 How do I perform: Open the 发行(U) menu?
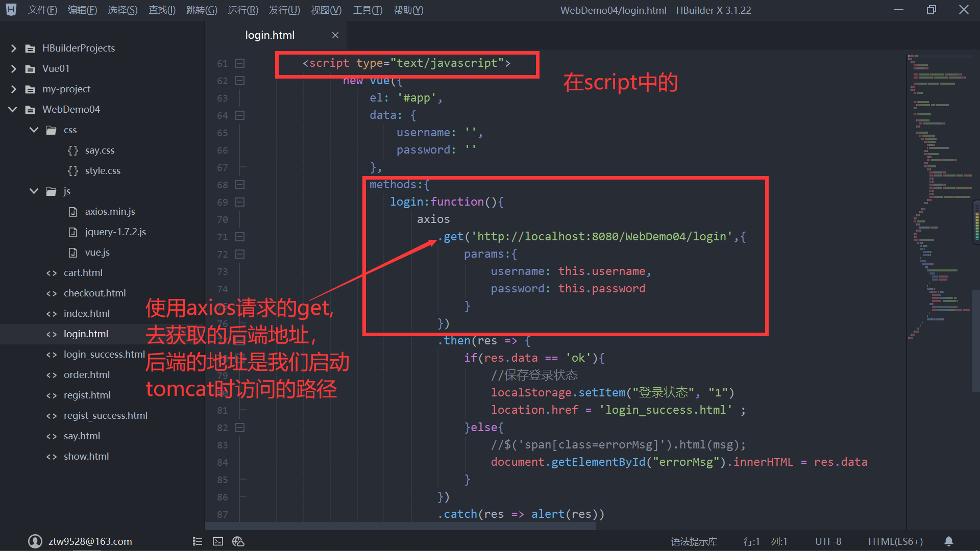(284, 10)
